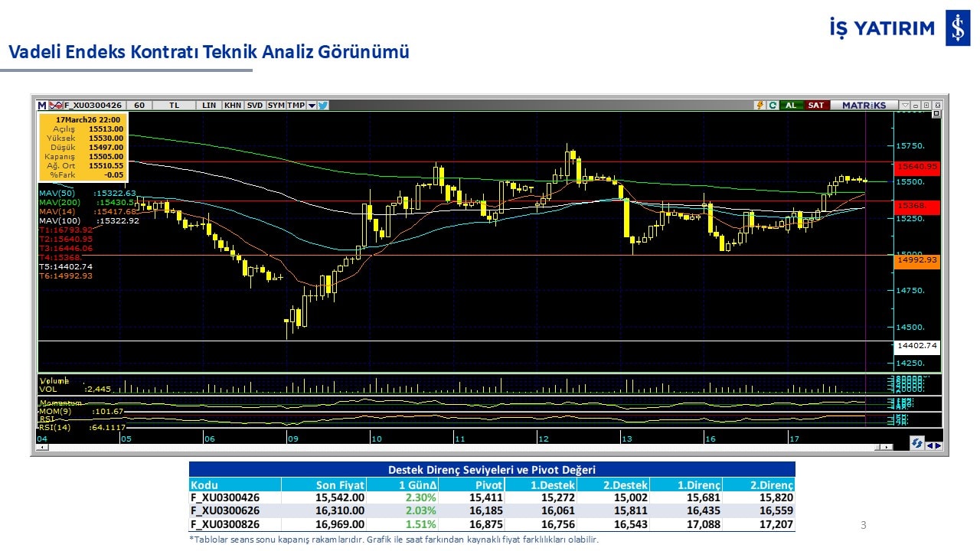Viewport: 980px width, 551px height.
Task: Toggle the LIN scale button
Action: 209,106
